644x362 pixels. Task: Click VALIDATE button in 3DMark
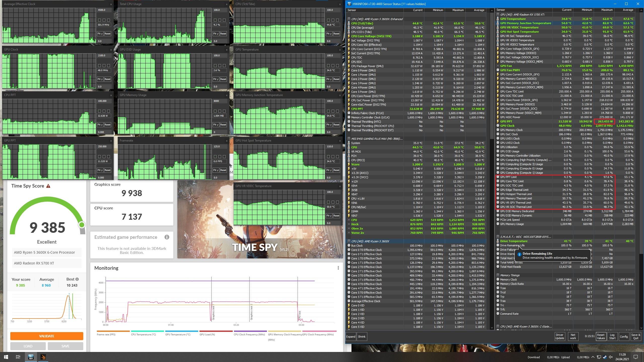47,336
